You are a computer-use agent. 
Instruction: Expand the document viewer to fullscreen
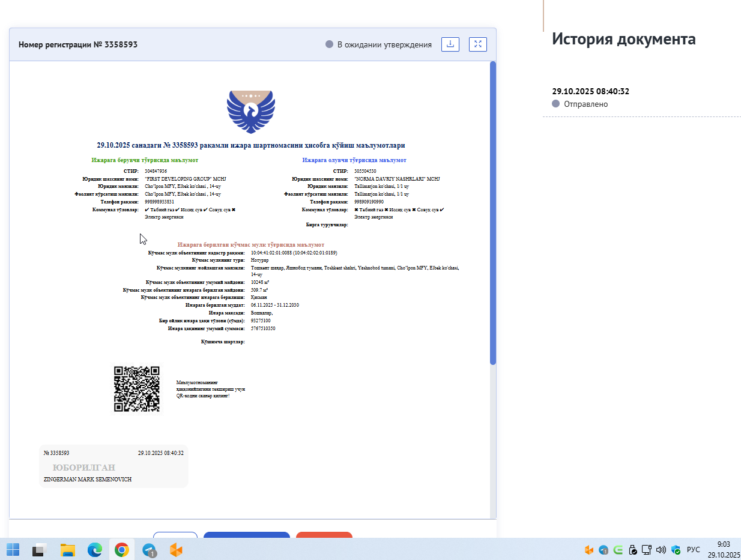click(478, 44)
